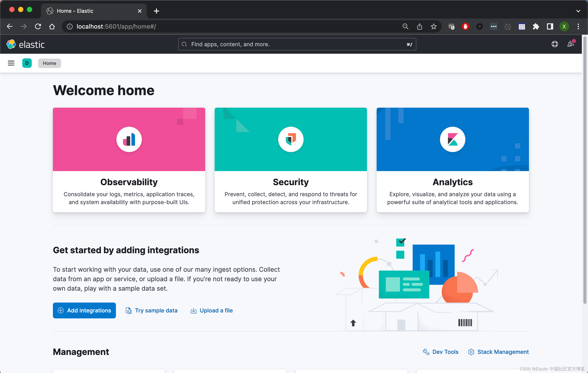Open Dev Tools link
The width and height of the screenshot is (588, 373).
[441, 352]
